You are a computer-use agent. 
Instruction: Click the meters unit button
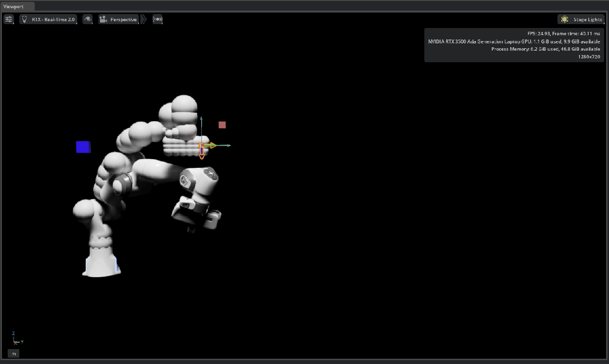point(14,353)
